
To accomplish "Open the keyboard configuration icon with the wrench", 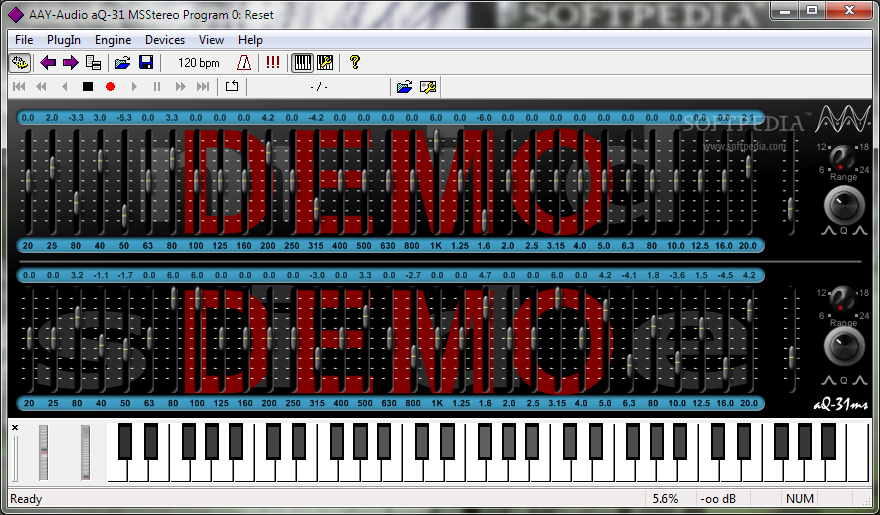I will 325,62.
